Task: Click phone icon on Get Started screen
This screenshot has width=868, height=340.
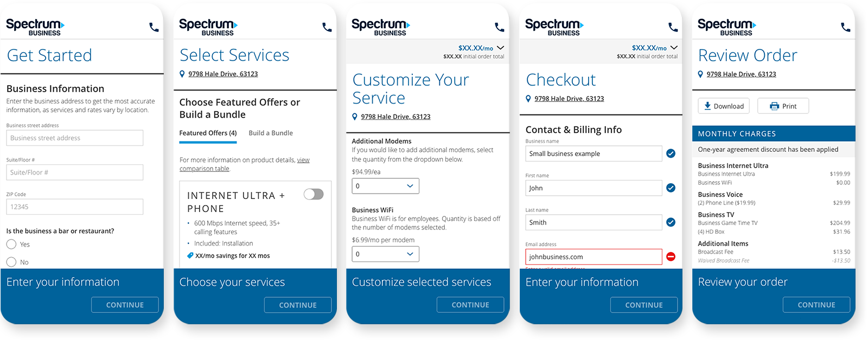Action: pos(154,27)
